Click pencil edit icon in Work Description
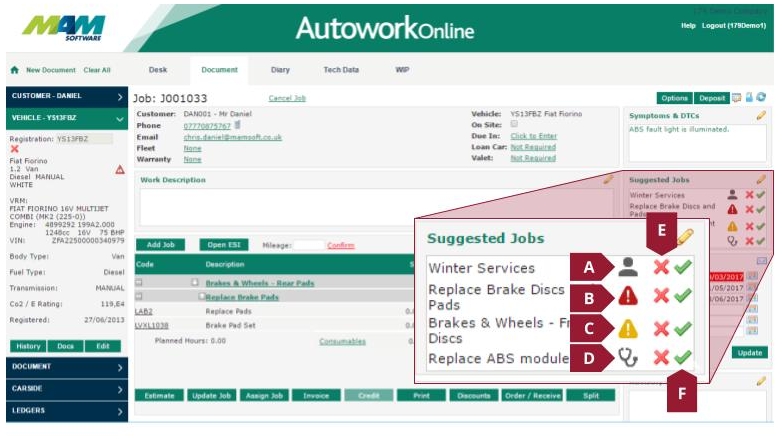The width and height of the screenshot is (782, 440). [x=608, y=180]
